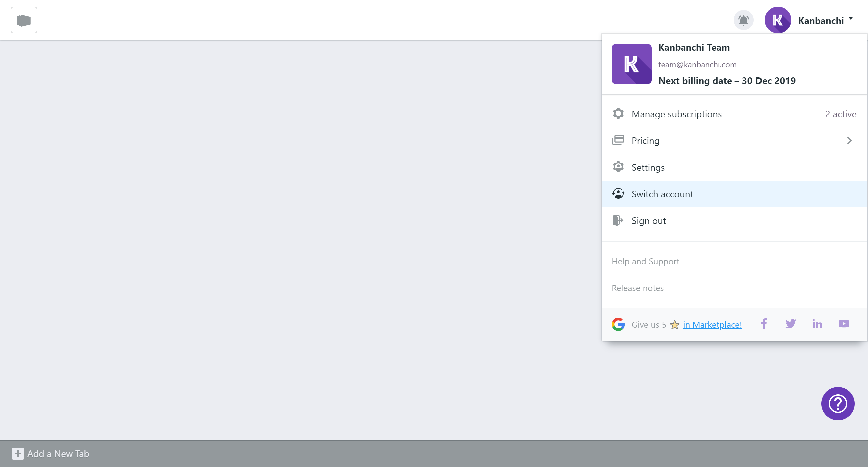Click the large Kanbanchi Team logo
This screenshot has width=868, height=467.
[631, 64]
